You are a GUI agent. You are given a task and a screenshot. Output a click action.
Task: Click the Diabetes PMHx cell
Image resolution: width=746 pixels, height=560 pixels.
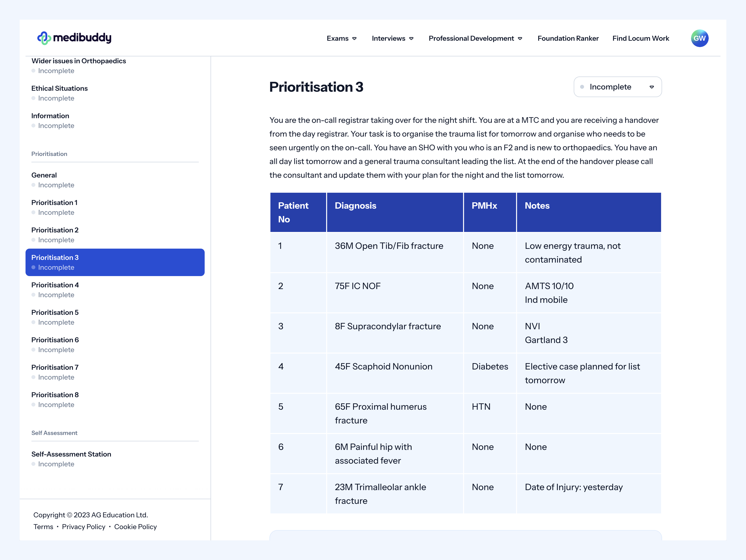point(490,373)
